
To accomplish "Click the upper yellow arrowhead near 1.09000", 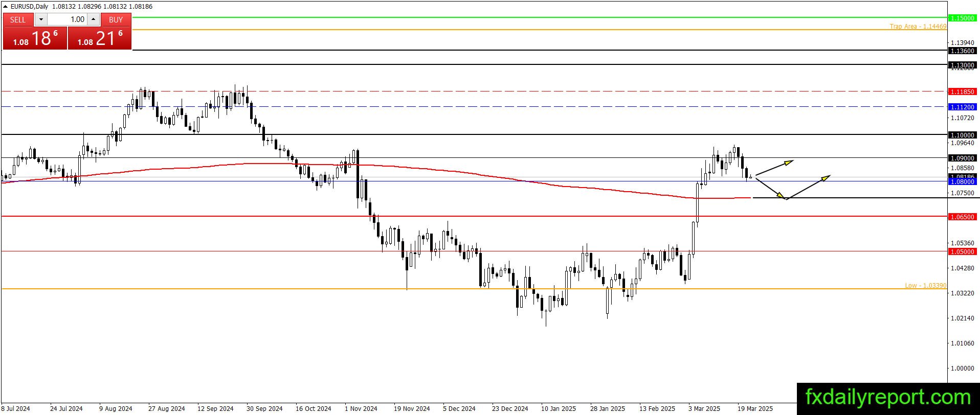I will point(789,162).
